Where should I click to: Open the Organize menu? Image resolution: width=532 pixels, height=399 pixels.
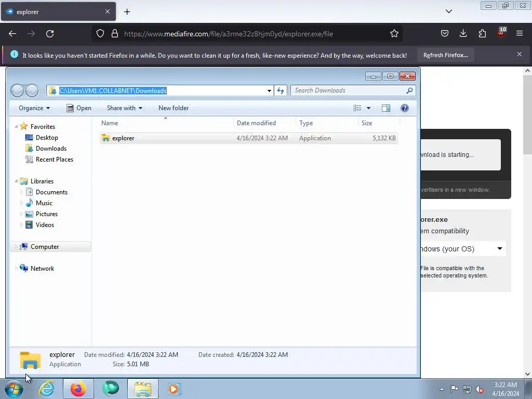coord(34,108)
